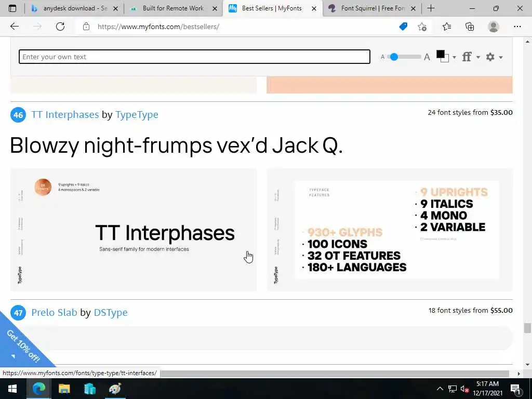The image size is (532, 399).
Task: Select the Best Sellers MyFonts tab
Action: (x=272, y=8)
